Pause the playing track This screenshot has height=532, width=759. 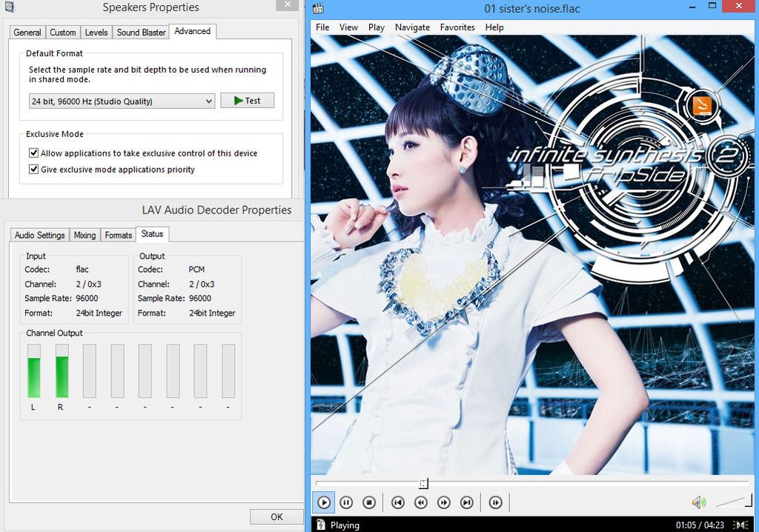point(346,502)
